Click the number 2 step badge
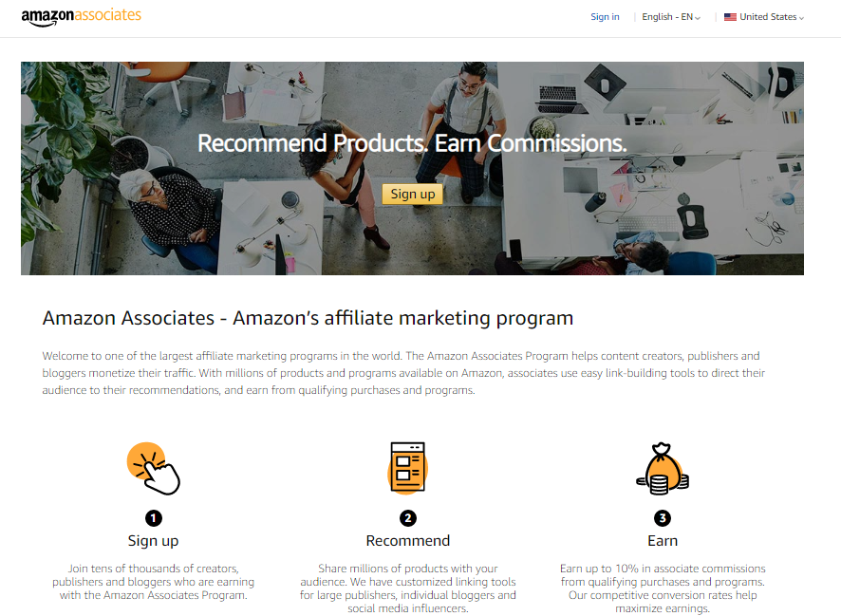This screenshot has width=841, height=616. (x=408, y=518)
